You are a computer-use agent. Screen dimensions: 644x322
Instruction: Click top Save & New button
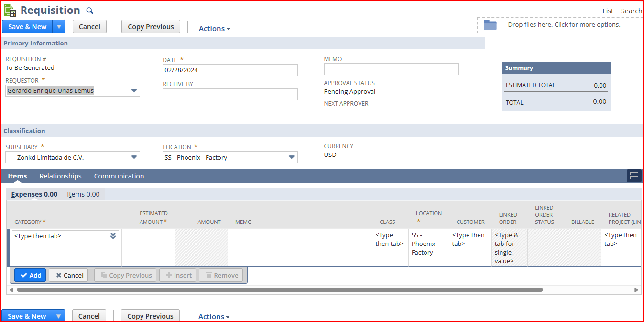point(27,27)
